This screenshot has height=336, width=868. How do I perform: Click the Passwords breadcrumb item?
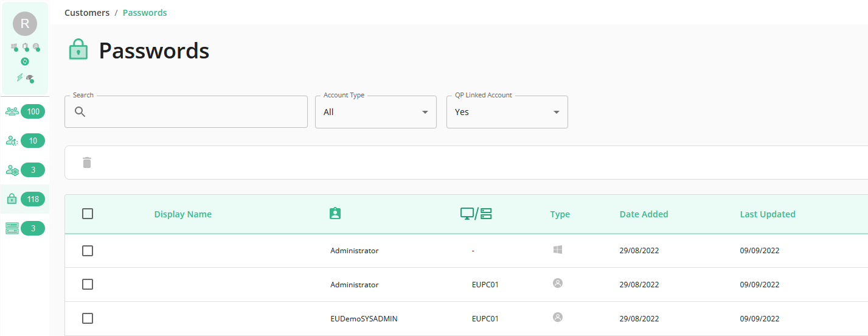click(x=145, y=13)
